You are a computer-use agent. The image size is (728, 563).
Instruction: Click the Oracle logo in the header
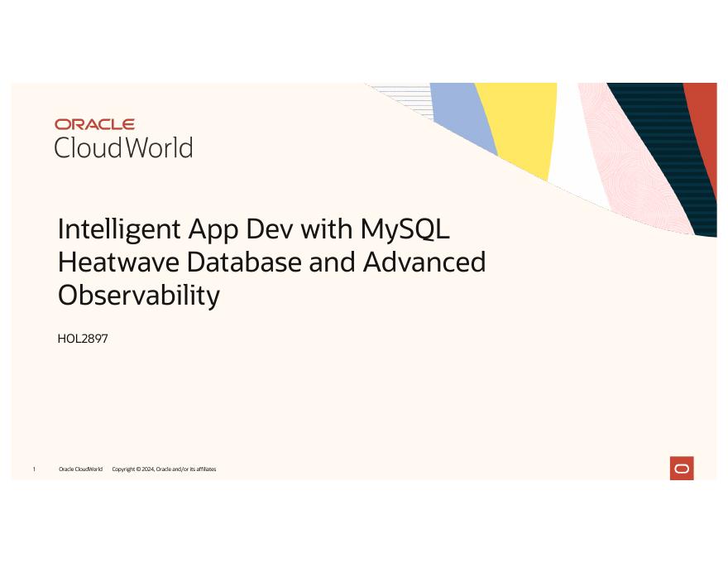[x=94, y=123]
